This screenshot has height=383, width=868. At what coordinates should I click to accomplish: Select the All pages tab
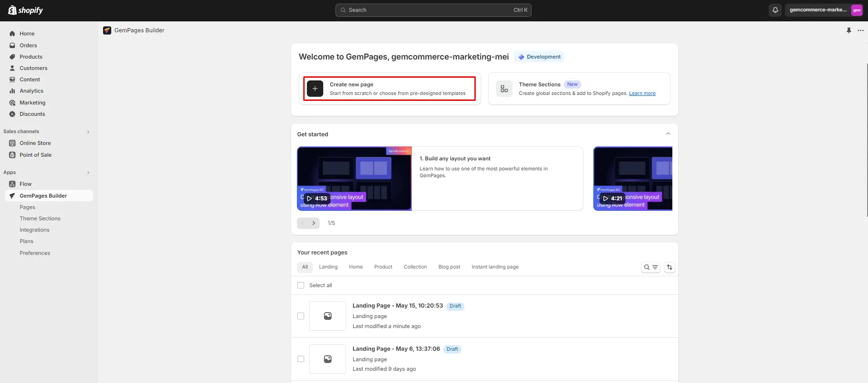pyautogui.click(x=305, y=267)
